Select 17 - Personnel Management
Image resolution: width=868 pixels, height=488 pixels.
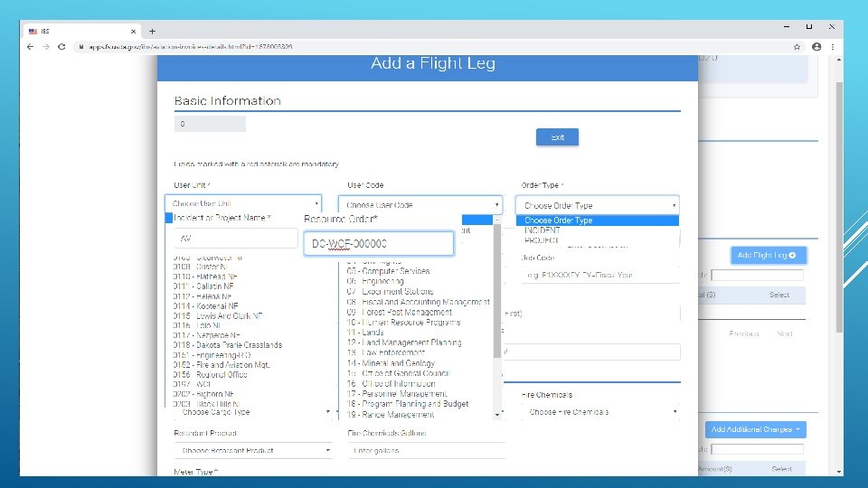point(397,394)
